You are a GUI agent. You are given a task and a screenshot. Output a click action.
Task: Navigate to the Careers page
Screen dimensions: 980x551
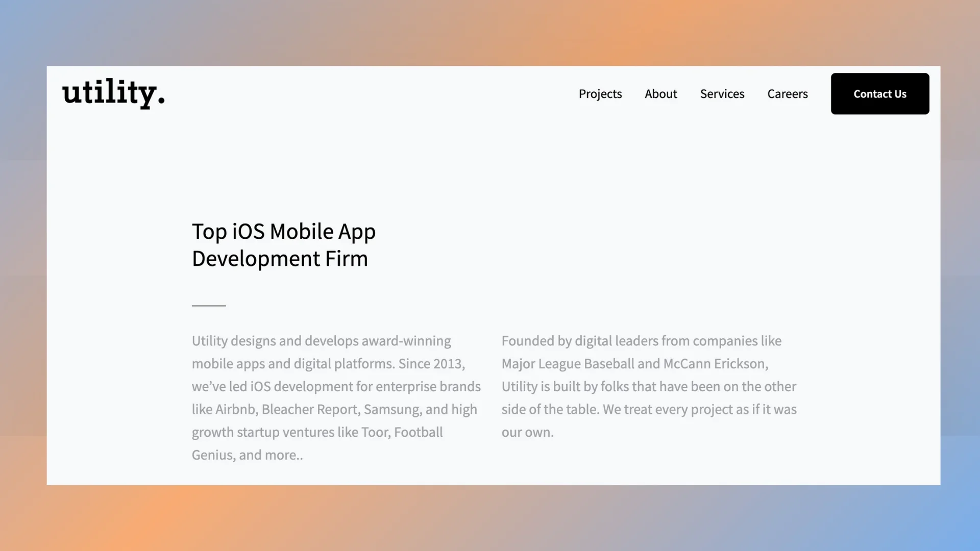tap(787, 94)
